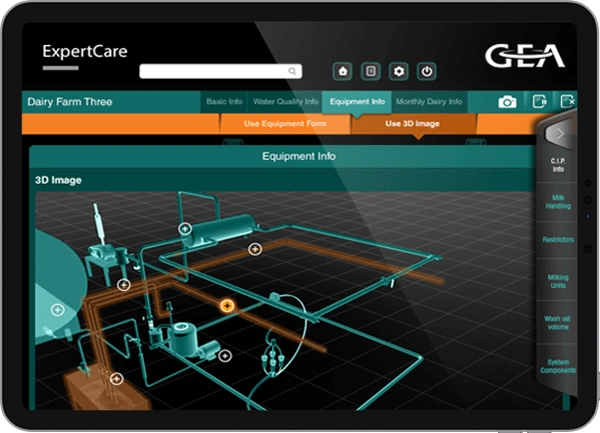The height and width of the screenshot is (433, 600).
Task: Open Monthly Dairy Info tab
Action: tap(428, 102)
